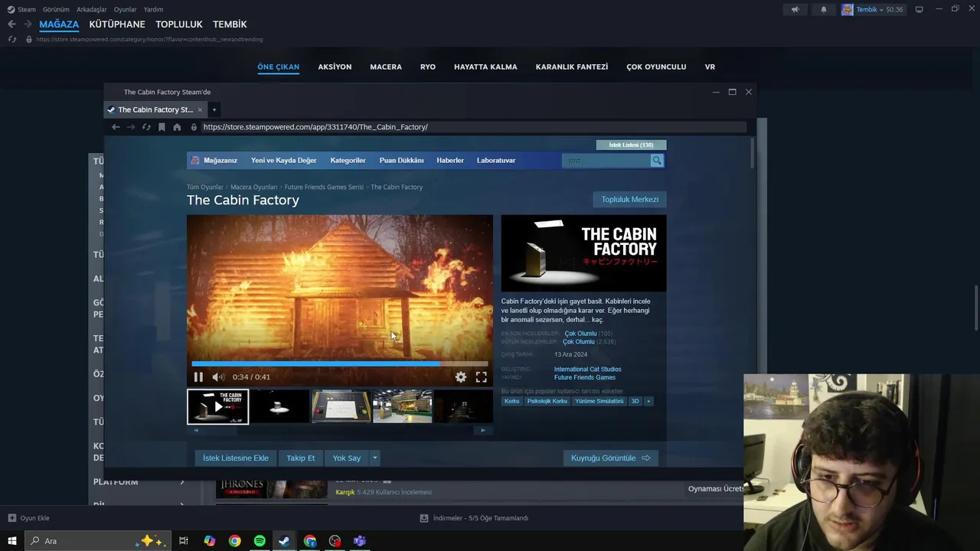Enter fullscreen for the trailer video
Image resolution: width=980 pixels, height=551 pixels.
(x=481, y=377)
